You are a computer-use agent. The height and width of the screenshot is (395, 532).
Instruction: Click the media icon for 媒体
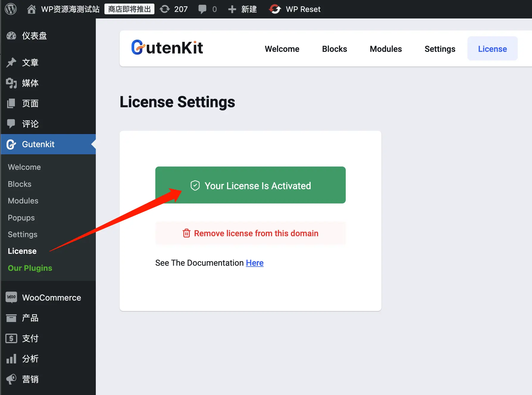[x=11, y=83]
